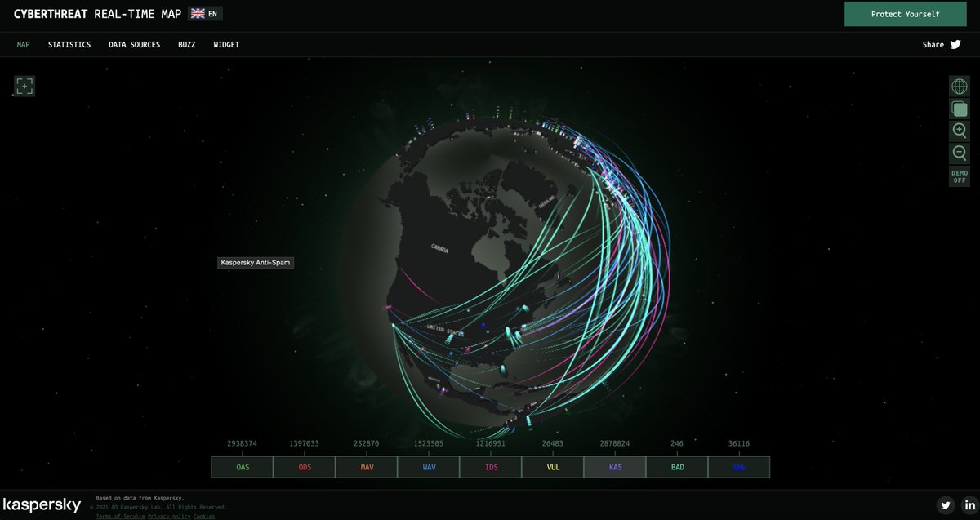Open the STATISTICS tab
The height and width of the screenshot is (520, 980).
click(x=69, y=45)
